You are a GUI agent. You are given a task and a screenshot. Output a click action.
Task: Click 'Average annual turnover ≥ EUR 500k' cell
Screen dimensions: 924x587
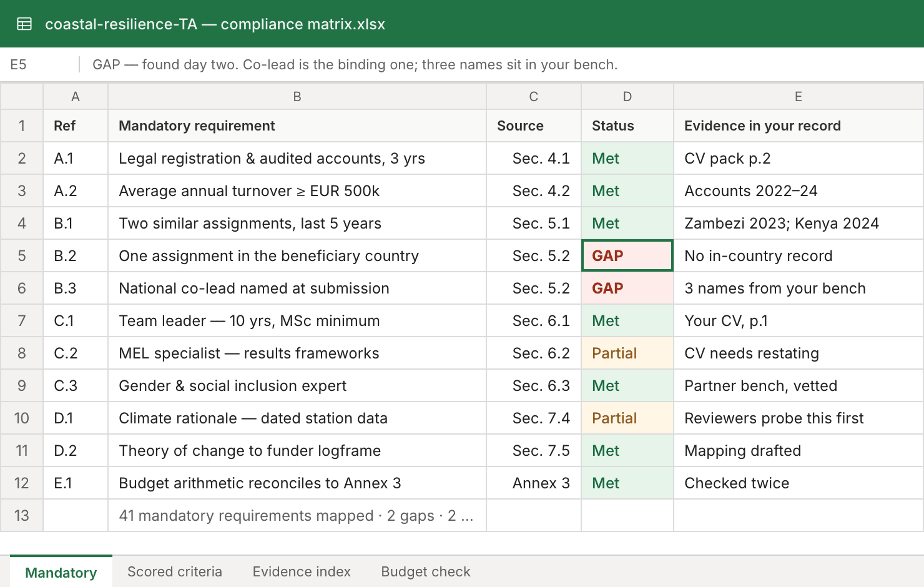(x=297, y=190)
